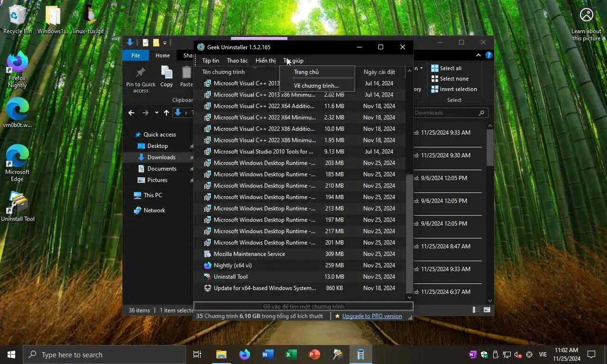
Task: Click the taskbar Type here to search box
Action: [x=104, y=355]
